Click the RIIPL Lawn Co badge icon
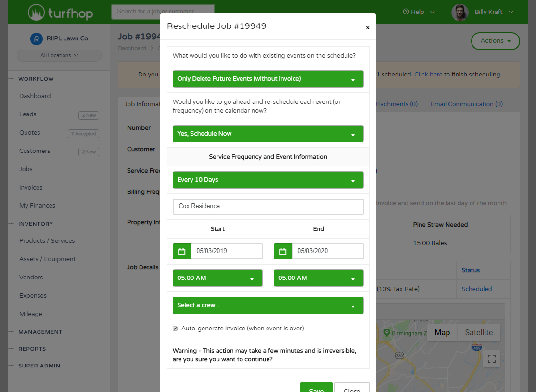 click(x=37, y=38)
